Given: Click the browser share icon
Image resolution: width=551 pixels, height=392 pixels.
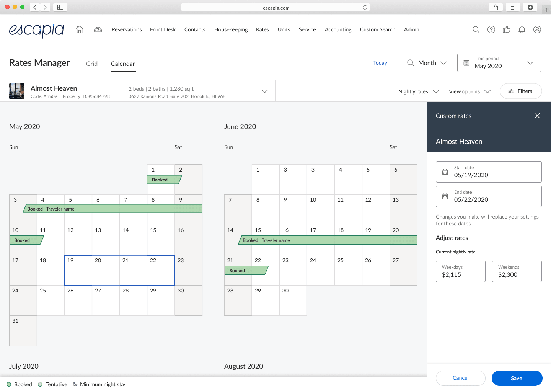Looking at the screenshot, I should 496,7.
